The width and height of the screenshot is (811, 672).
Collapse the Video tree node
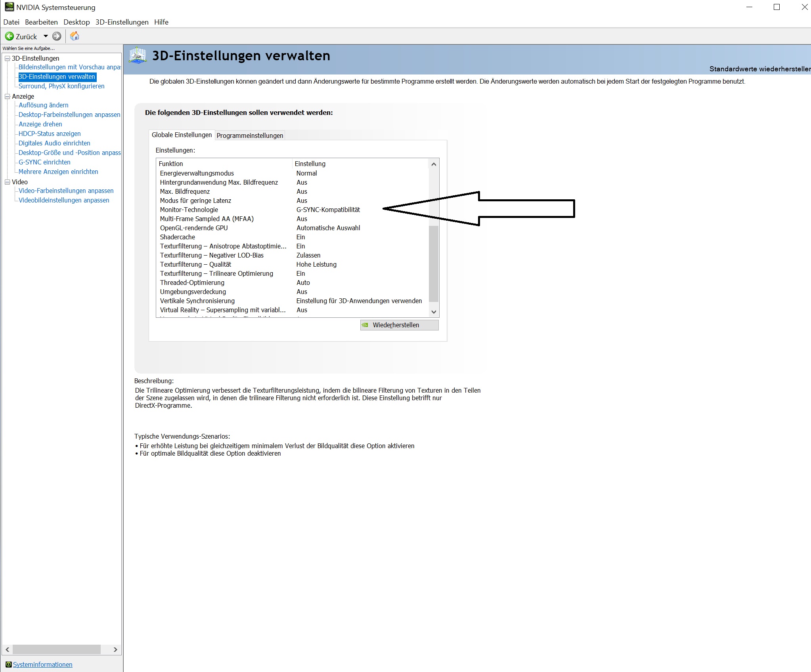click(7, 182)
